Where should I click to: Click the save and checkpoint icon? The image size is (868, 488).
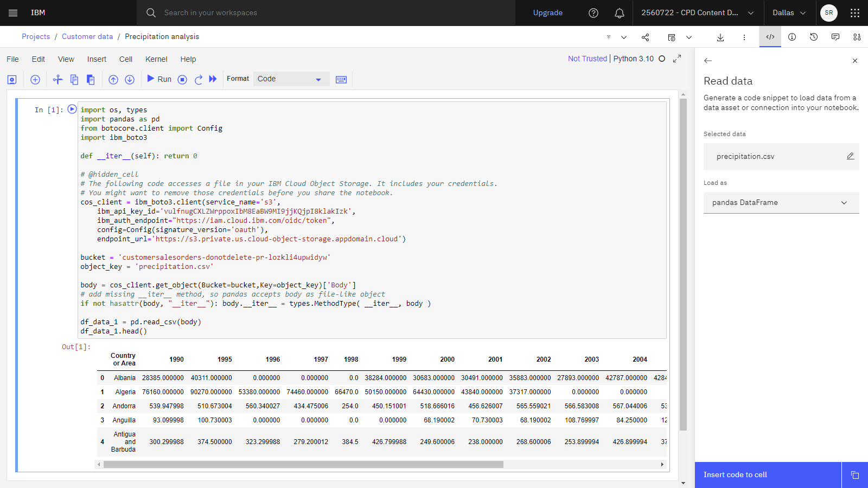click(12, 80)
